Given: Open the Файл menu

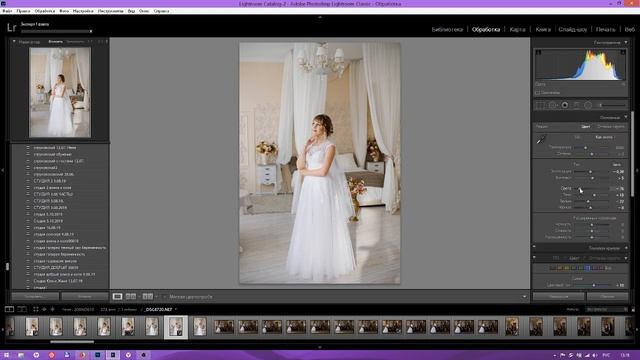Looking at the screenshot, I should 7,11.
